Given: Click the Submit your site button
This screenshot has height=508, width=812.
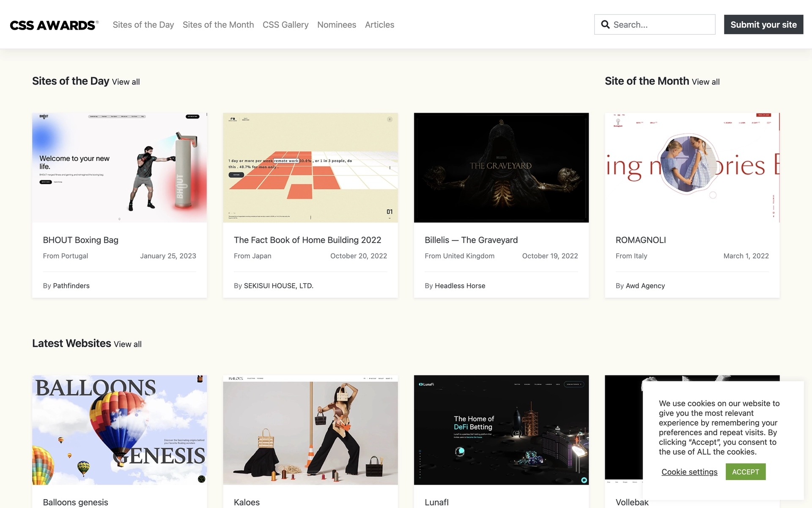Looking at the screenshot, I should click(763, 25).
